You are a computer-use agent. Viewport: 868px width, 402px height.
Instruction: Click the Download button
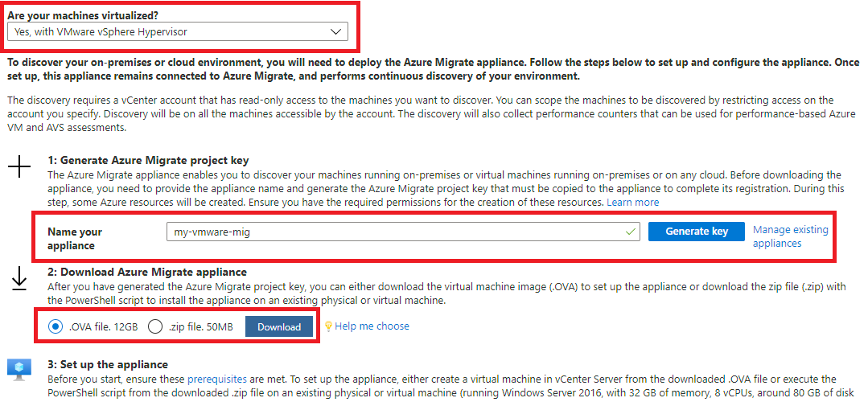coord(279,326)
